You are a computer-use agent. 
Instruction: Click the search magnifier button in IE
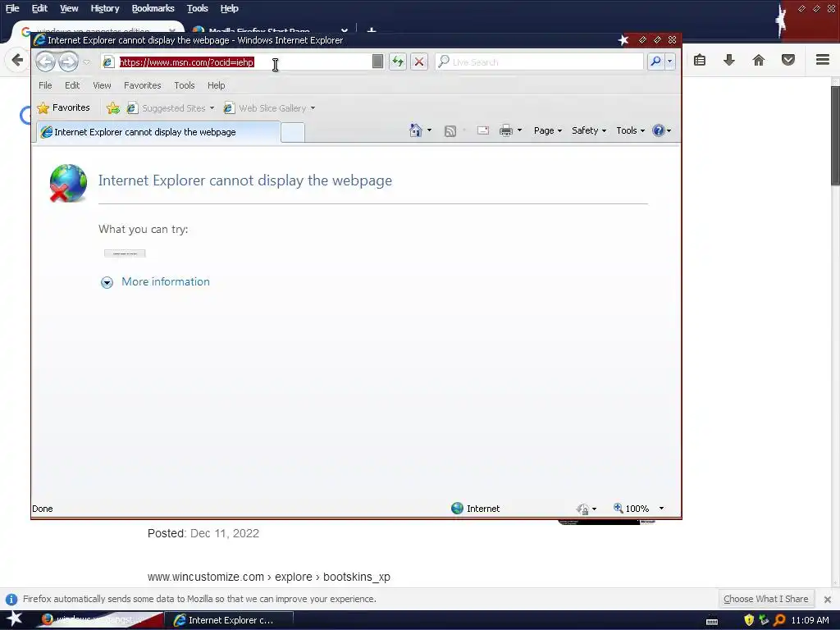click(x=655, y=62)
